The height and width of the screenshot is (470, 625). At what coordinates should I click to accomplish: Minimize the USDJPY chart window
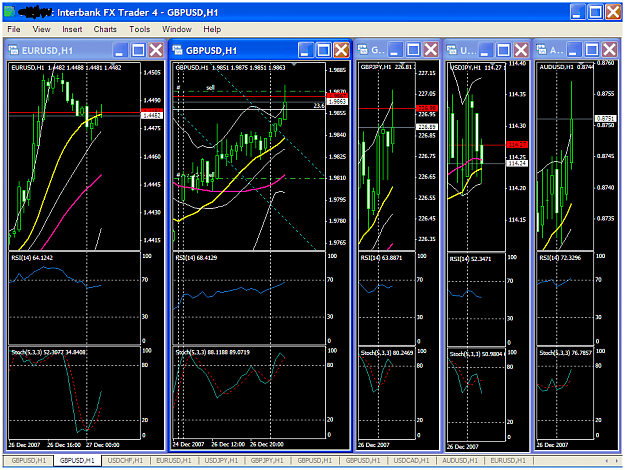[485, 50]
